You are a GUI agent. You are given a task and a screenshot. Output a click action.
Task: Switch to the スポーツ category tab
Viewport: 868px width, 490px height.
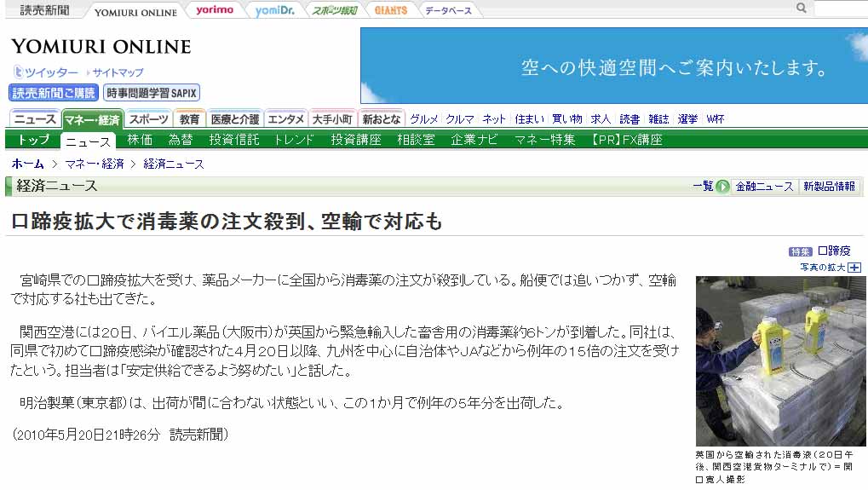tap(149, 119)
